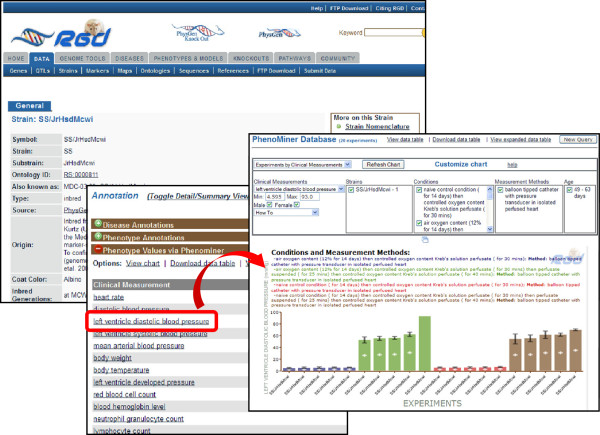Viewport: 600px width, 435px height.
Task: Uncheck the naive control condition checkbox
Action: tap(419, 190)
